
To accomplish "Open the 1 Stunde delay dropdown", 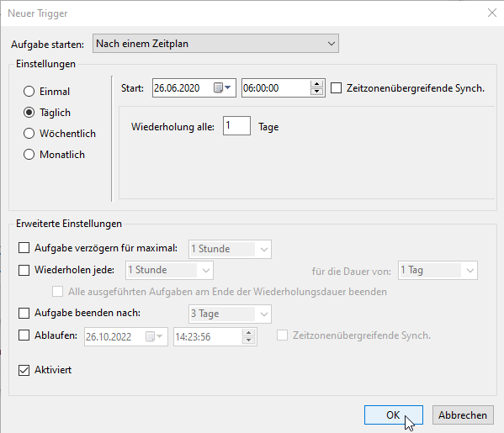I will click(x=231, y=249).
